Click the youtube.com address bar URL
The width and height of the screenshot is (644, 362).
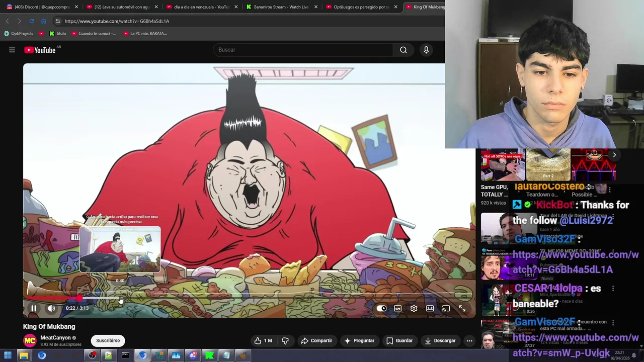tap(117, 21)
